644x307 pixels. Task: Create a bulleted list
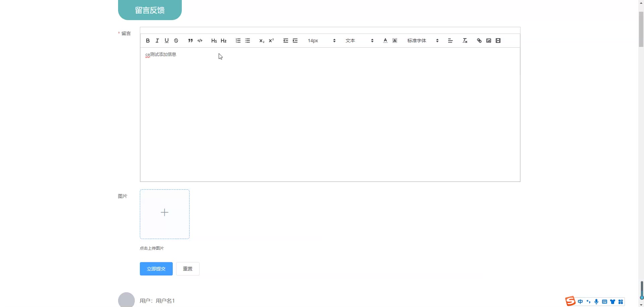(x=248, y=41)
